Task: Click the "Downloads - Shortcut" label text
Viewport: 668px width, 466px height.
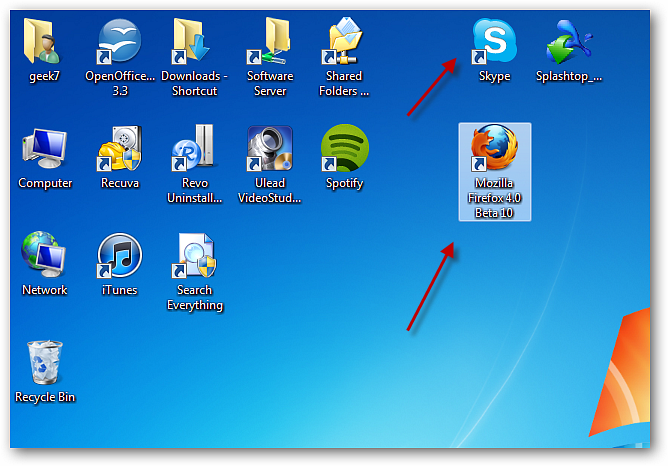Action: 194,83
